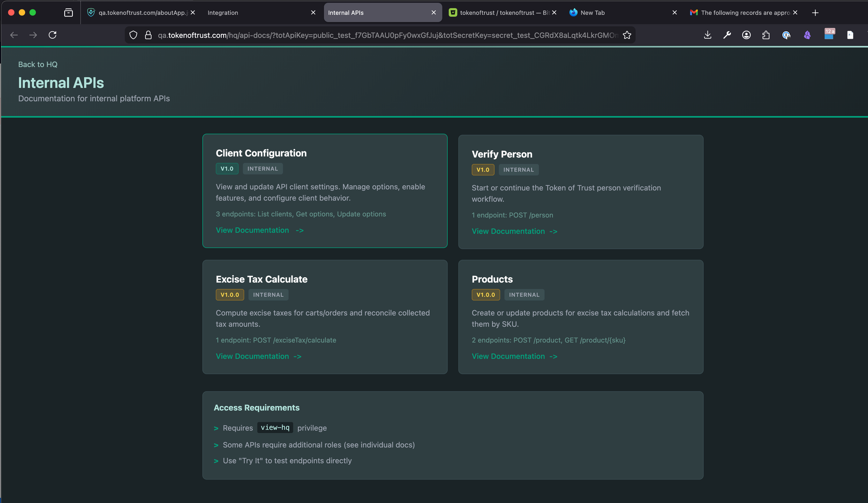Open the tab overview icon
This screenshot has height=503, width=868.
(69, 13)
